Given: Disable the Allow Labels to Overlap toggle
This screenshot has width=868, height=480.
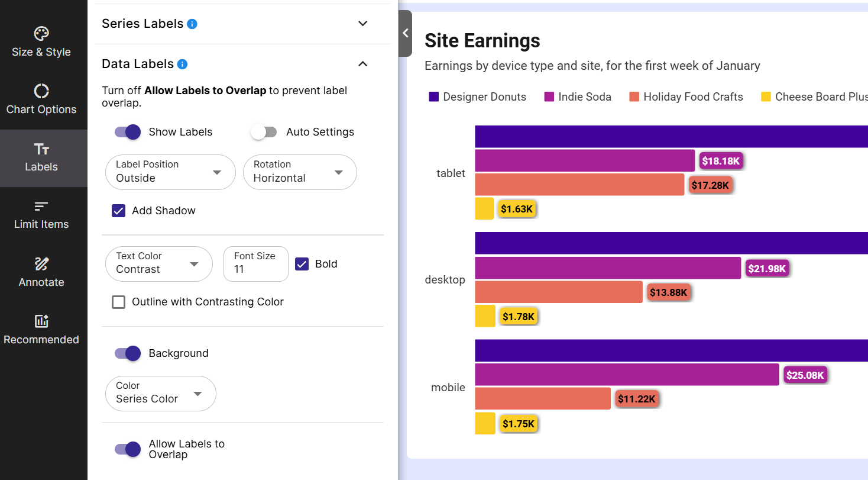Looking at the screenshot, I should tap(127, 449).
